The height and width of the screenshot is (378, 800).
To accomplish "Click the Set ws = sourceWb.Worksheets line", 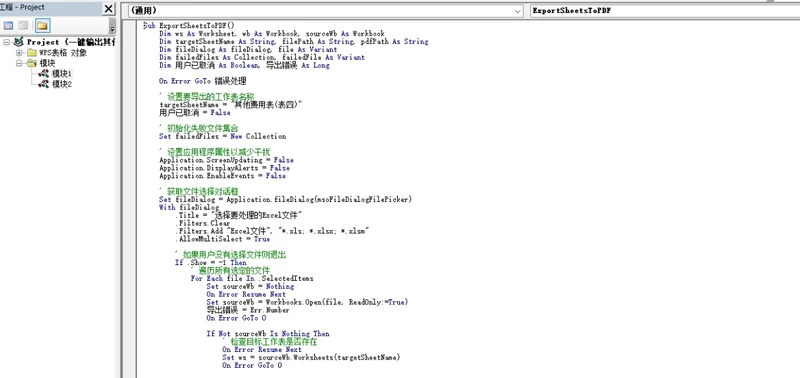I will 311,358.
